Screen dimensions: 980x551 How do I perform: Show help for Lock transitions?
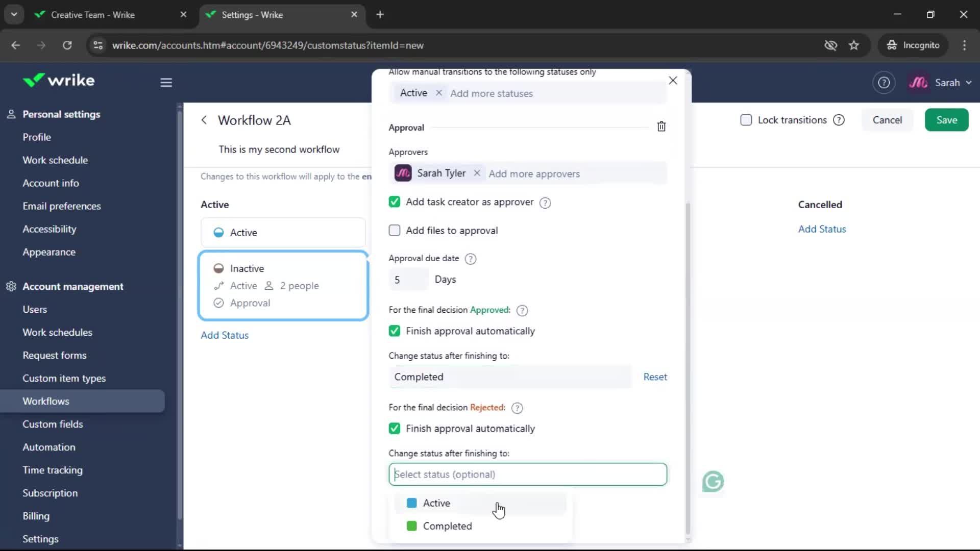[839, 120]
